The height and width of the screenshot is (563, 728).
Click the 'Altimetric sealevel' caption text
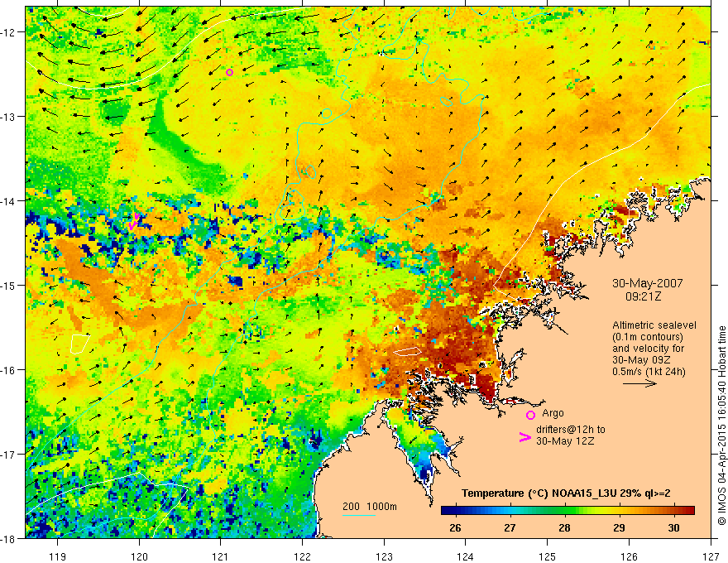pos(654,325)
